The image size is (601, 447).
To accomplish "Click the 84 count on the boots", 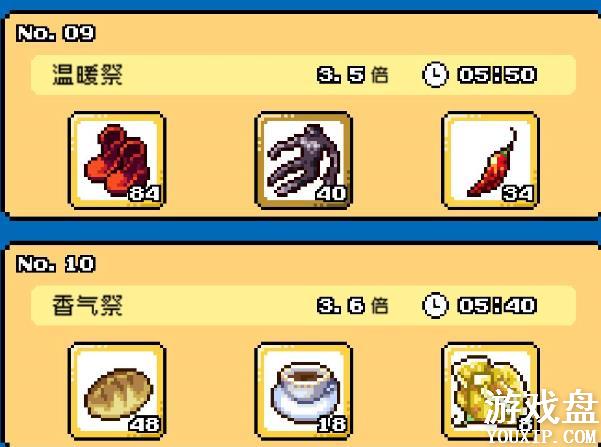I will point(144,193).
